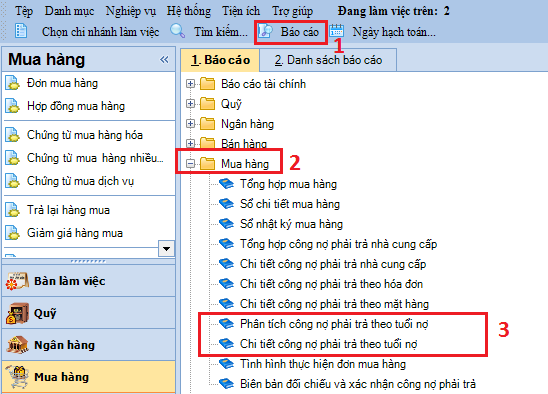The image size is (548, 394).
Task: Click Chứng từ mua dịch vụ icon
Action: pyautogui.click(x=13, y=181)
